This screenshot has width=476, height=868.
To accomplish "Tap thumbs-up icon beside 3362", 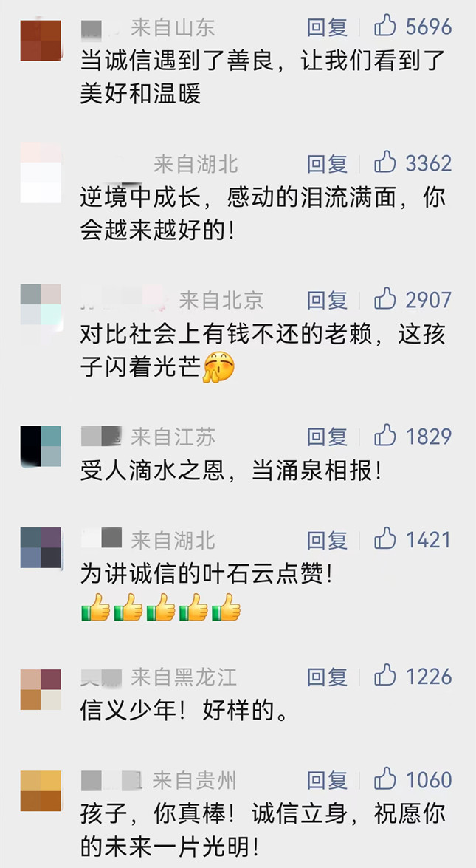I will click(385, 163).
